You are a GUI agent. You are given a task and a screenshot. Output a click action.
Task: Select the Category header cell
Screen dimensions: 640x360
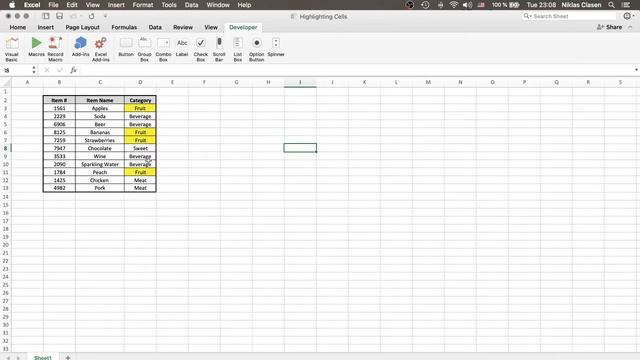point(140,100)
